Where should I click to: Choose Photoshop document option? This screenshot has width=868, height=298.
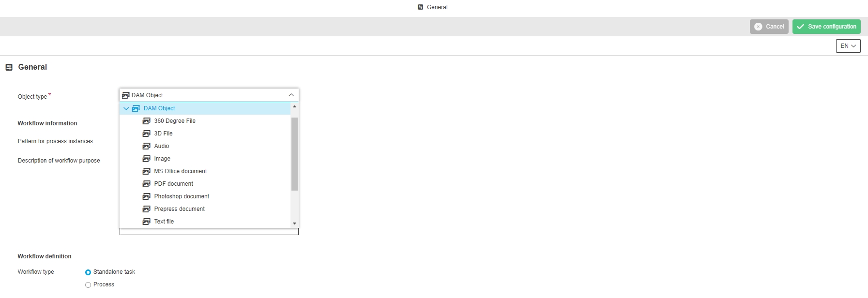[x=205, y=196]
